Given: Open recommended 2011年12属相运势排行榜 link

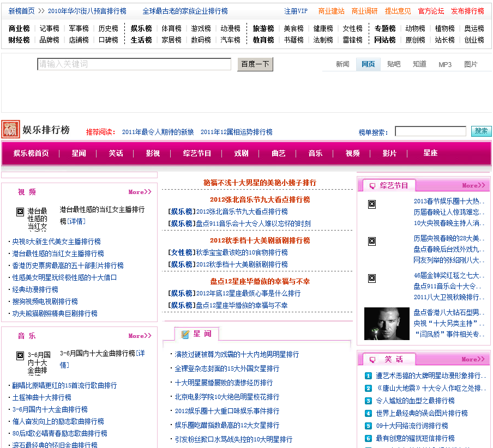Looking at the screenshot, I should coord(237,132).
